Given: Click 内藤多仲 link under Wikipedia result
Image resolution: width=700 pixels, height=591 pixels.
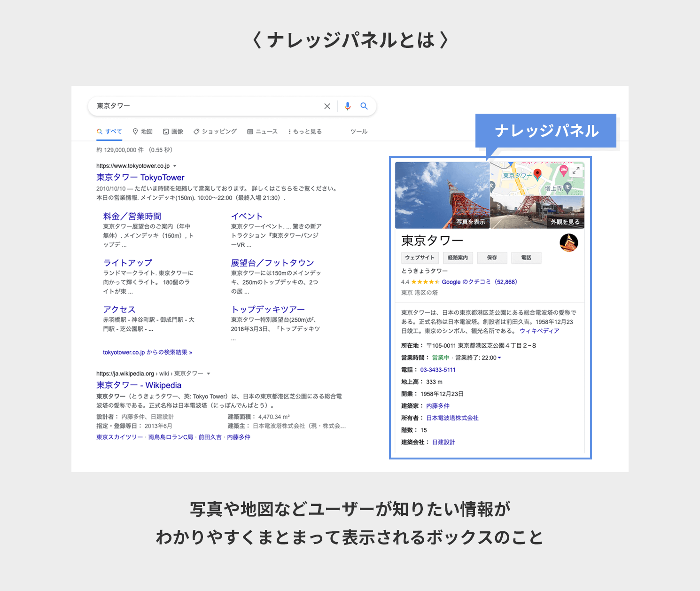Looking at the screenshot, I should (239, 437).
